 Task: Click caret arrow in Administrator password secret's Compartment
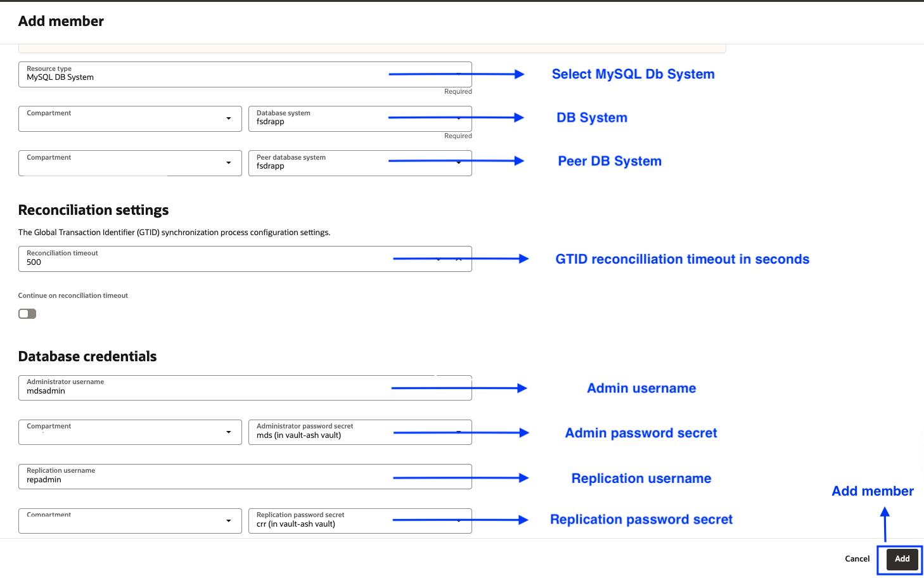(228, 432)
